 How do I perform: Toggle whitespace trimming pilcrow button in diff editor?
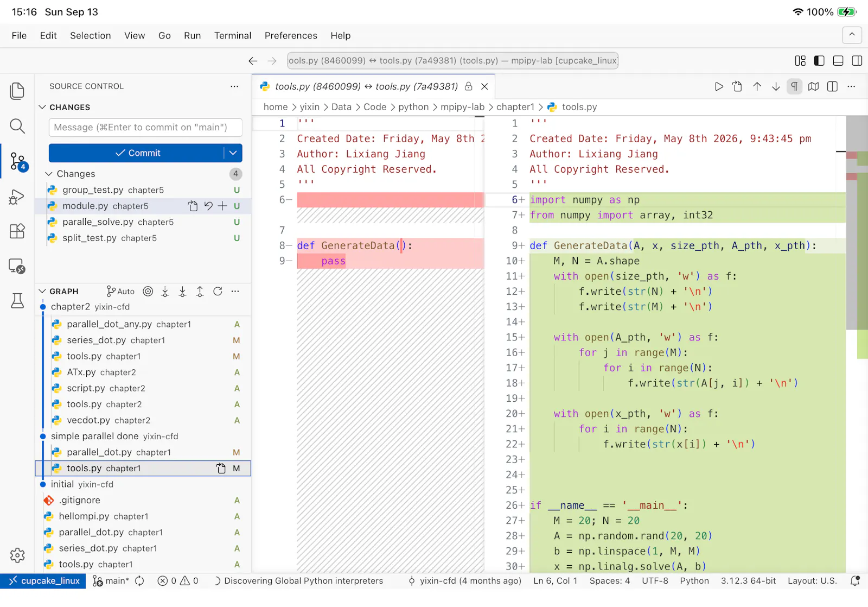tap(794, 86)
